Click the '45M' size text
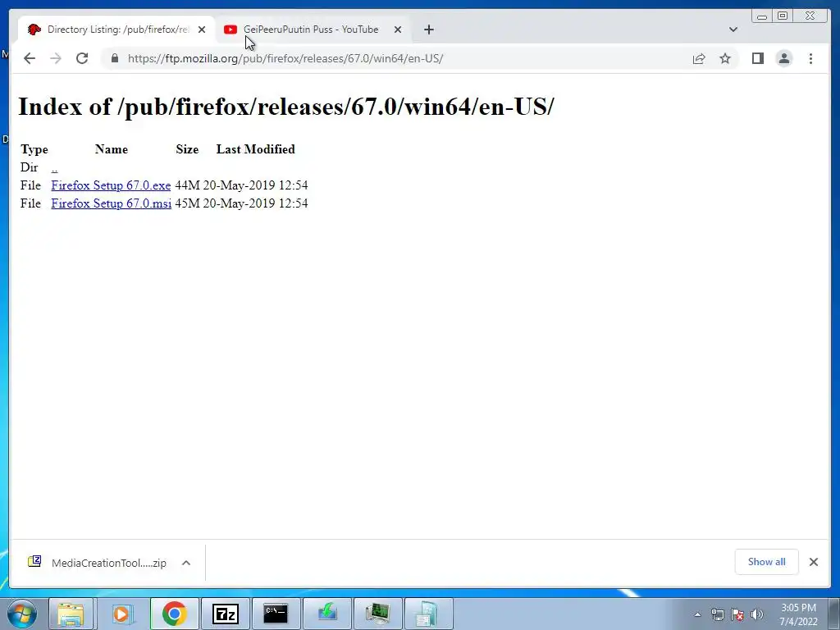The image size is (840, 630). (187, 203)
